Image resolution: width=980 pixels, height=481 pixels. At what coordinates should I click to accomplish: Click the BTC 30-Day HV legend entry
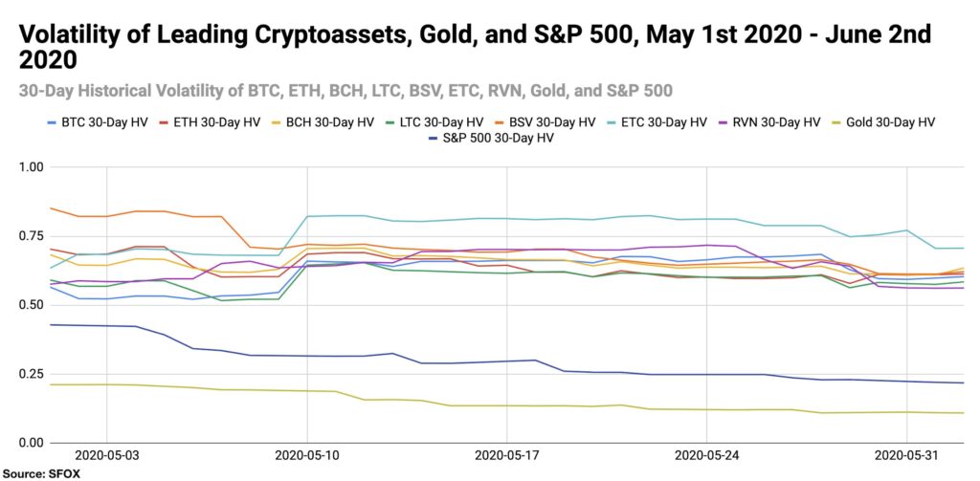[97, 122]
